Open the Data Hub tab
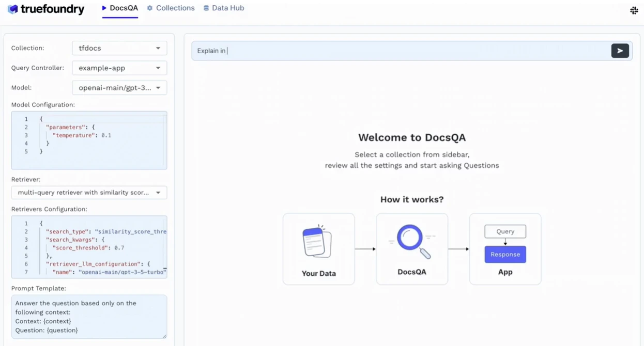The width and height of the screenshot is (644, 346). 223,8
